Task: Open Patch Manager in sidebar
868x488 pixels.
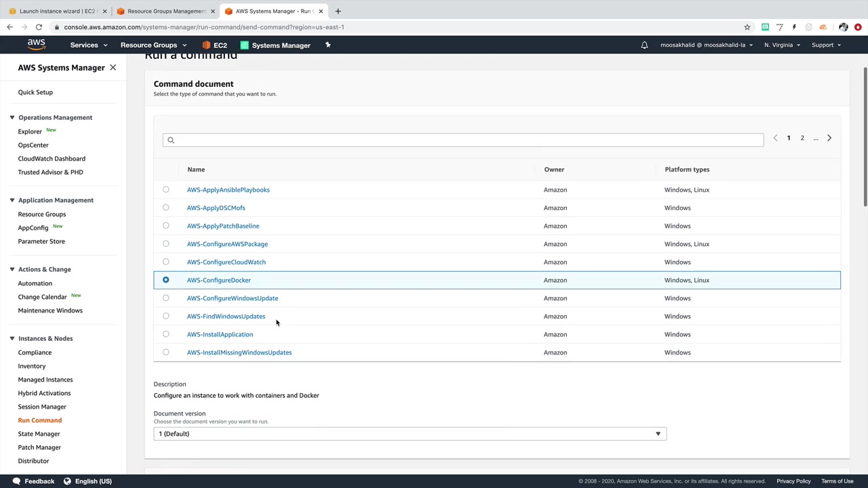Action: click(39, 447)
